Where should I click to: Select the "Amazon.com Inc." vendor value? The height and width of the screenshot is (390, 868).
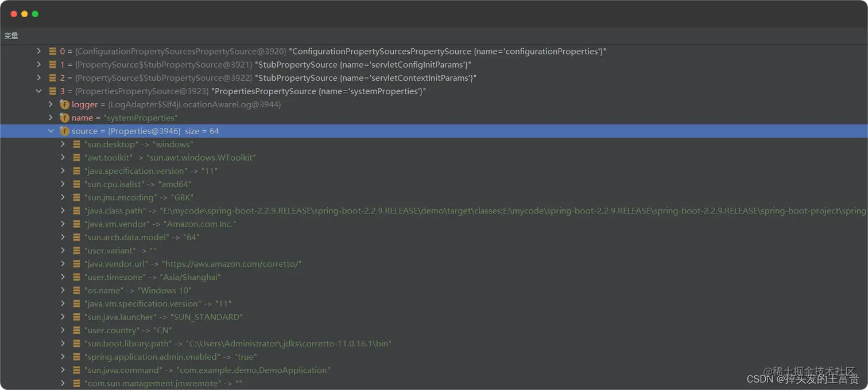(x=200, y=224)
